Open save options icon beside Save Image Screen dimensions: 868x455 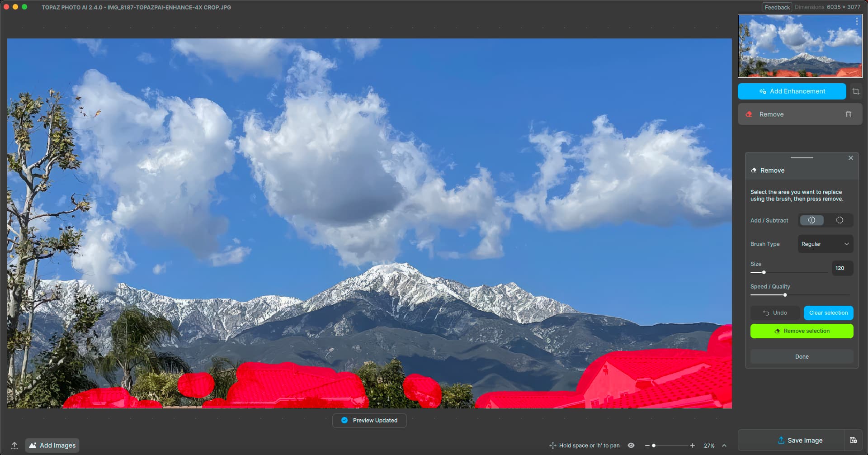853,440
